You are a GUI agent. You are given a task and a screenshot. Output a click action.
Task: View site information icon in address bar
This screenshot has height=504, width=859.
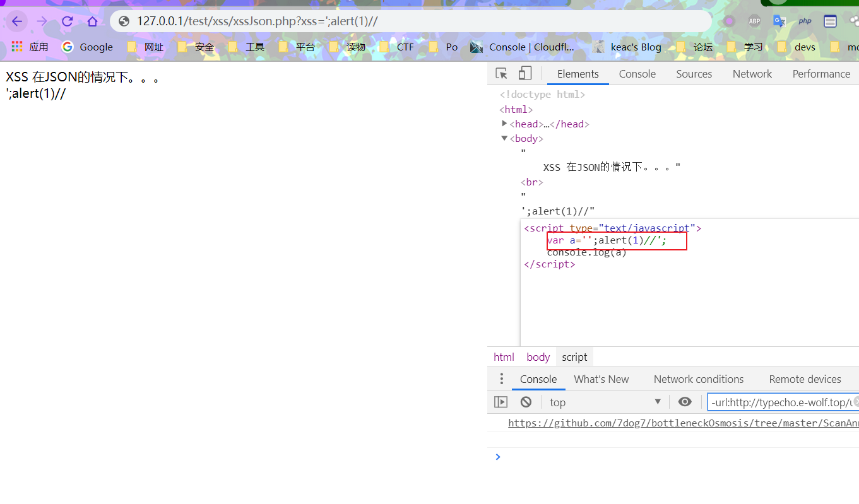click(x=124, y=21)
